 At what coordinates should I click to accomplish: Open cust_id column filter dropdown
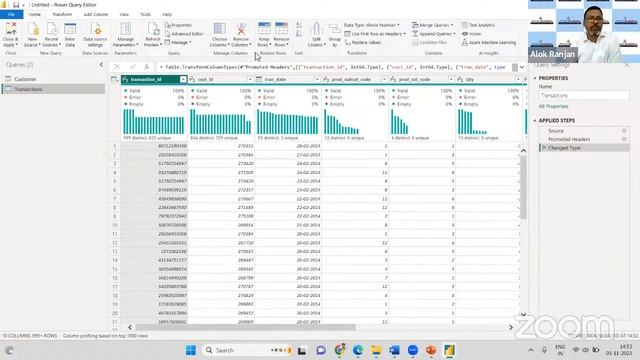pyautogui.click(x=250, y=79)
